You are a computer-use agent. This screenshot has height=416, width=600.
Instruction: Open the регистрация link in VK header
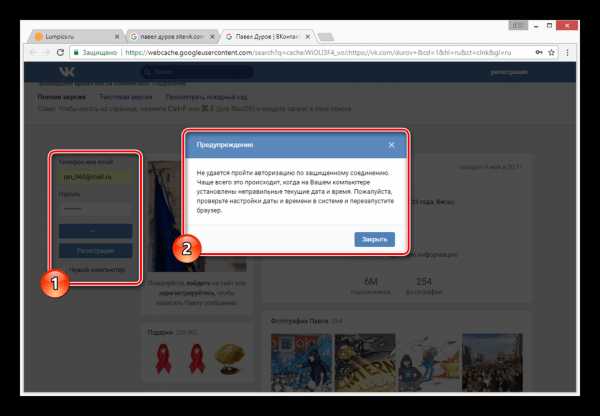(509, 72)
